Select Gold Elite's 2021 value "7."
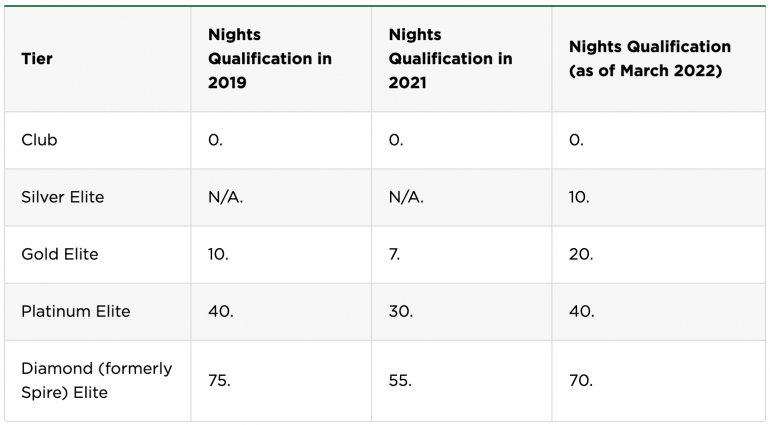This screenshot has height=425, width=770. click(394, 254)
